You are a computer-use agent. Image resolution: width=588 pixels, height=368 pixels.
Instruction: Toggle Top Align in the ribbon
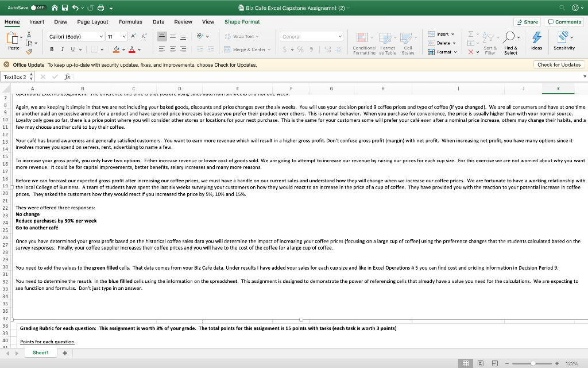click(162, 36)
